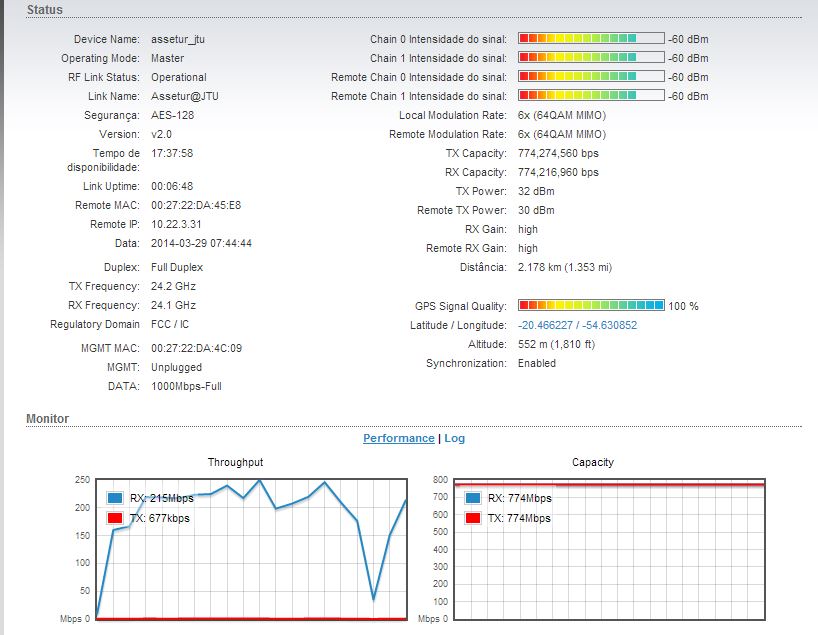Click Capacity legend label TX: 774Mbps
Viewport: 818px width, 635px height.
[519, 518]
